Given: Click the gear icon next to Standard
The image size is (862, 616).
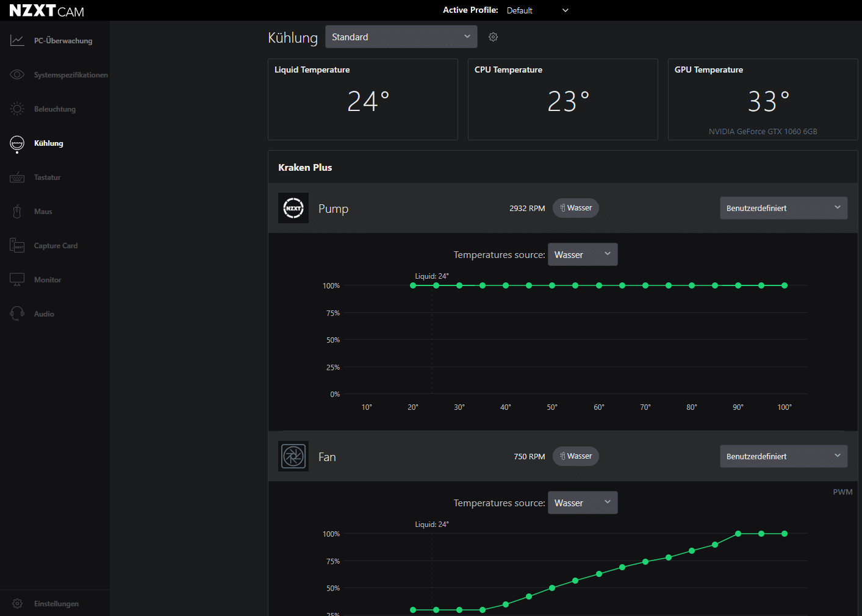Looking at the screenshot, I should pos(493,37).
